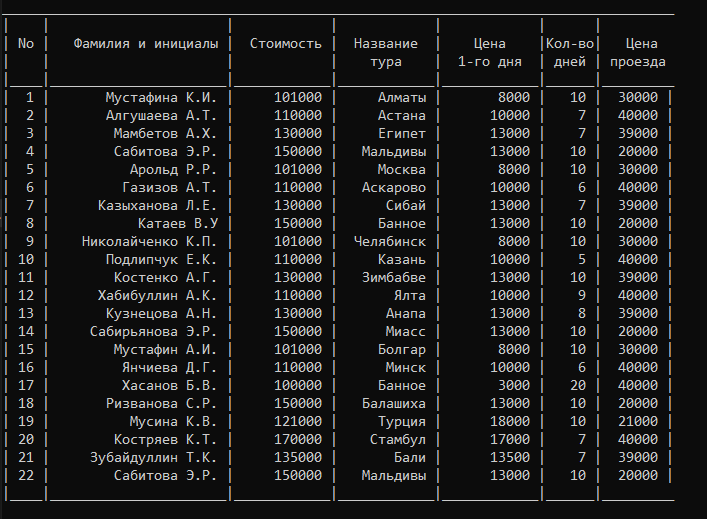707x519 pixels.
Task: Select the tour name Миасс
Action: coord(406,331)
